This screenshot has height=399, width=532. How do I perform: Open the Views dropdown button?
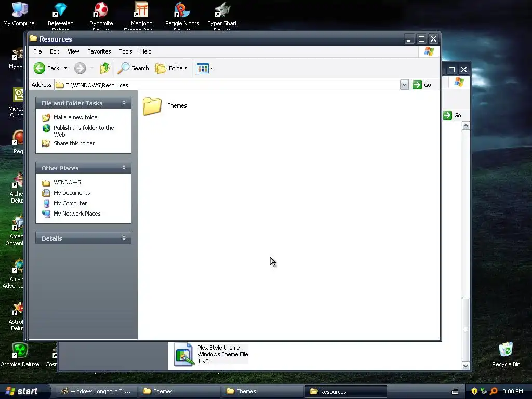tap(205, 68)
